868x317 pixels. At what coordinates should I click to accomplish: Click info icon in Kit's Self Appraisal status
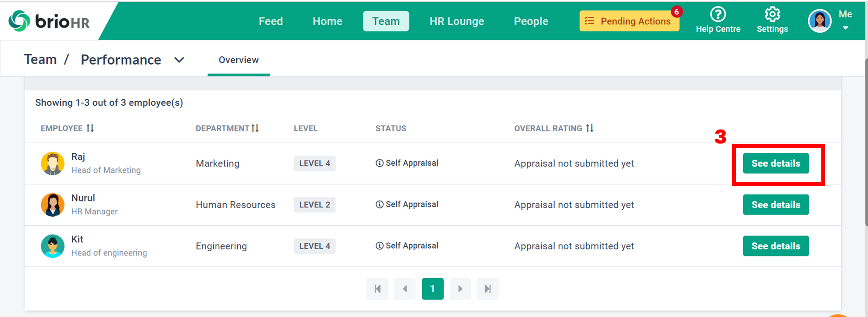[x=379, y=246]
